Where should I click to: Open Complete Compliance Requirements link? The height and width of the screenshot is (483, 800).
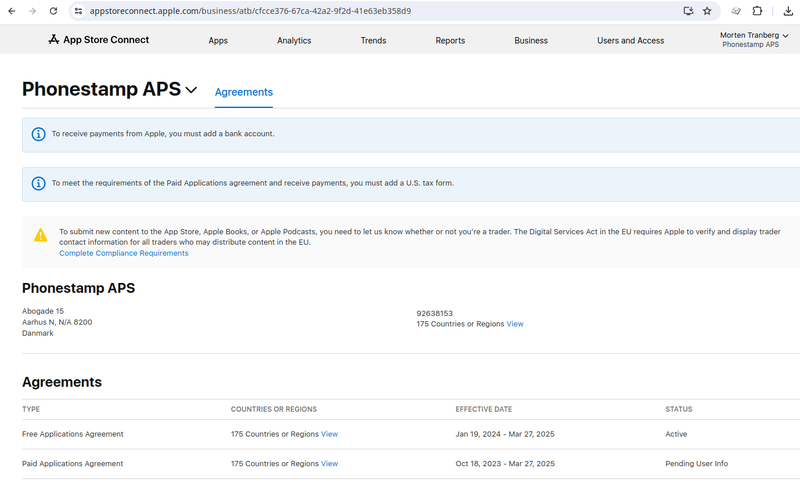click(x=123, y=253)
